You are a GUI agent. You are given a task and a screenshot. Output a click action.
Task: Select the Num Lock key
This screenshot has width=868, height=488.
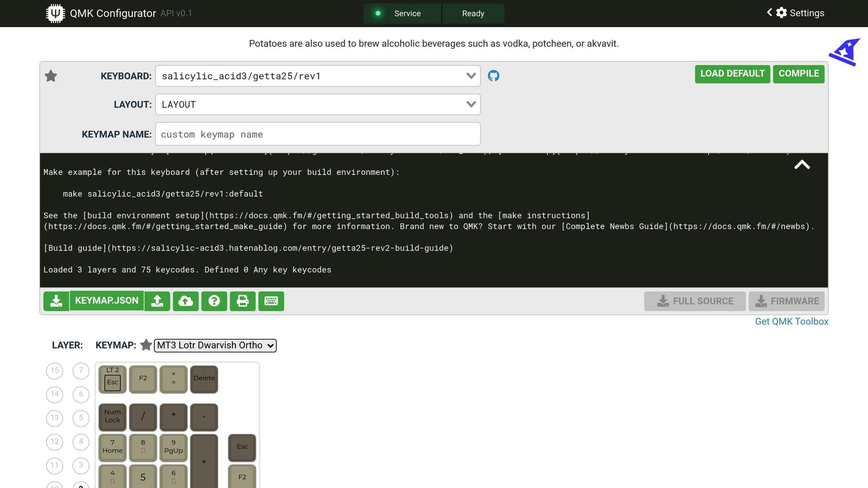click(112, 417)
